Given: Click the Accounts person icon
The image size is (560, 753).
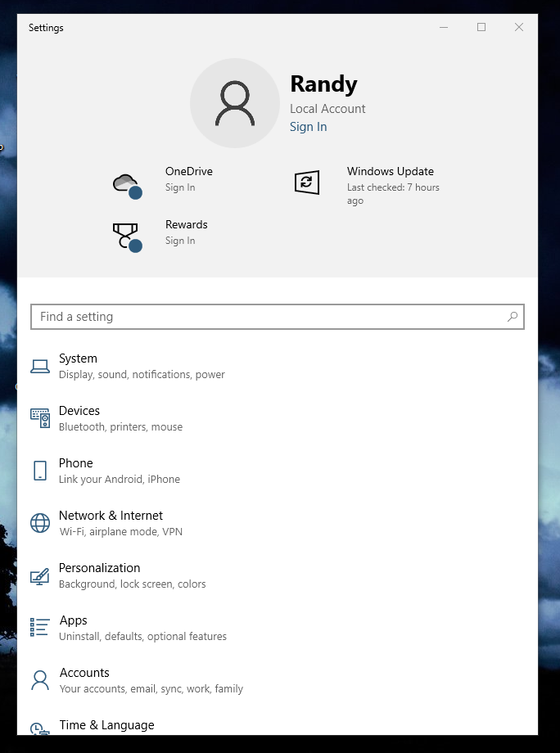Looking at the screenshot, I should [40, 680].
